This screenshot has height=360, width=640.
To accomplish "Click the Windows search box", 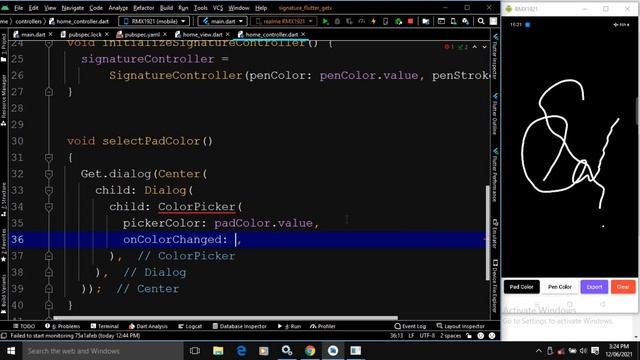I will point(103,351).
